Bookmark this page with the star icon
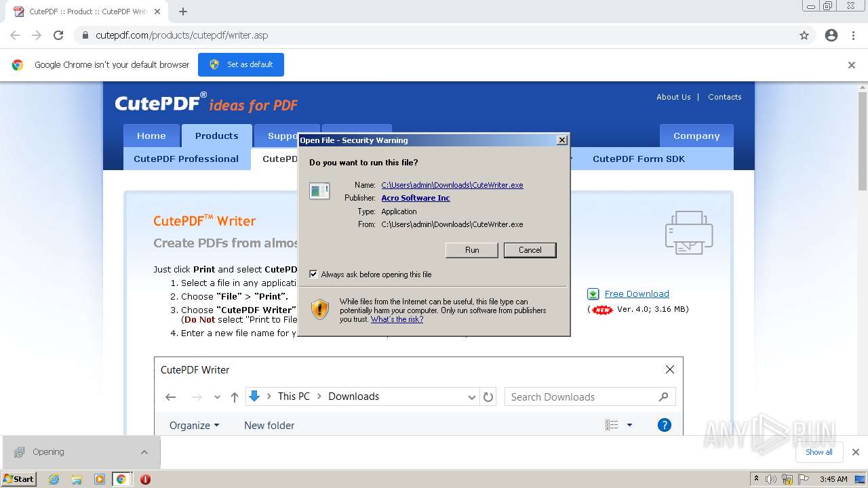Screen dimensions: 868x488 pyautogui.click(x=804, y=35)
